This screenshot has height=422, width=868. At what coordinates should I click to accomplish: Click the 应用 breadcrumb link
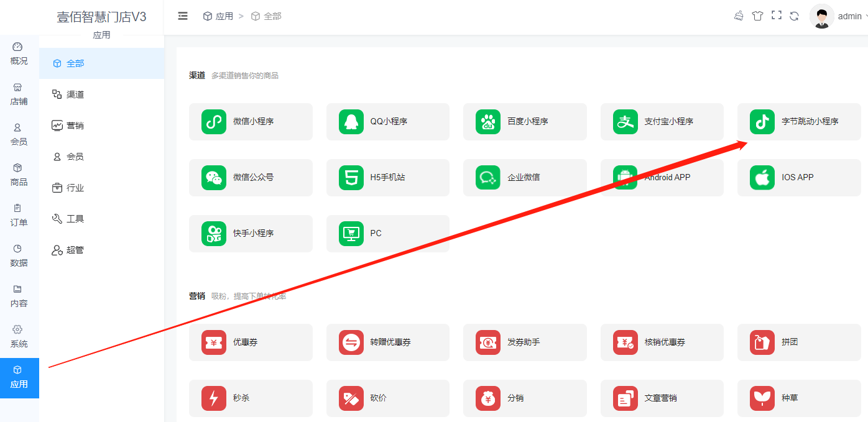[218, 16]
